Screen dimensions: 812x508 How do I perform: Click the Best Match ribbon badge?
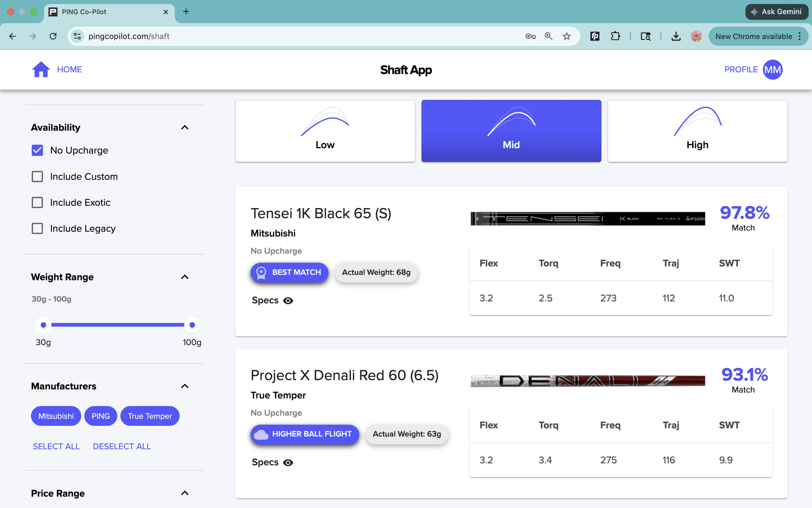click(x=289, y=272)
